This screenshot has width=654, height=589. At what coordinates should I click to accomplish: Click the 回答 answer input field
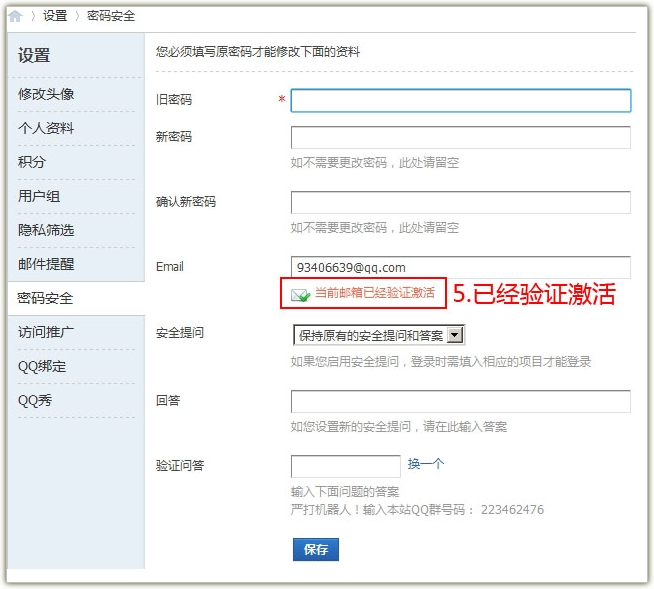click(460, 401)
